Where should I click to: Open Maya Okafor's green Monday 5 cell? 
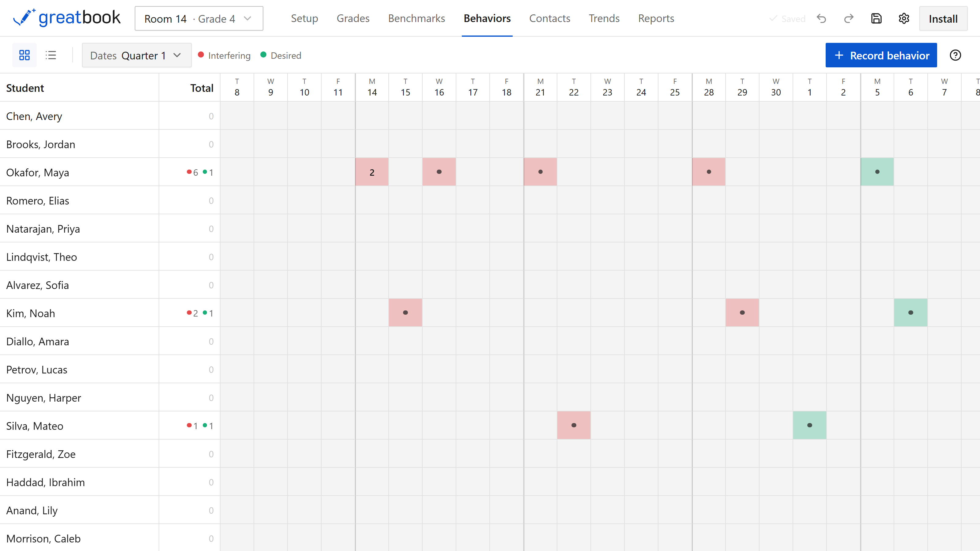877,172
